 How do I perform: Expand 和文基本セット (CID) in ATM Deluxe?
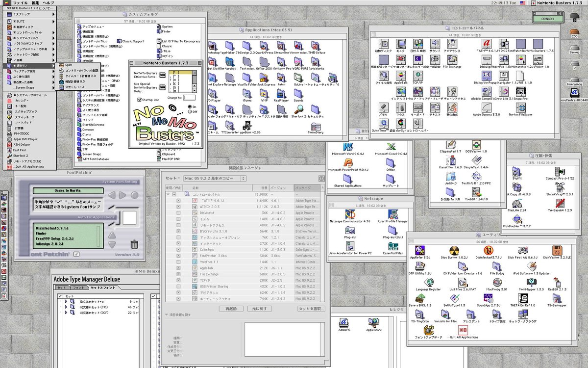tap(66, 307)
